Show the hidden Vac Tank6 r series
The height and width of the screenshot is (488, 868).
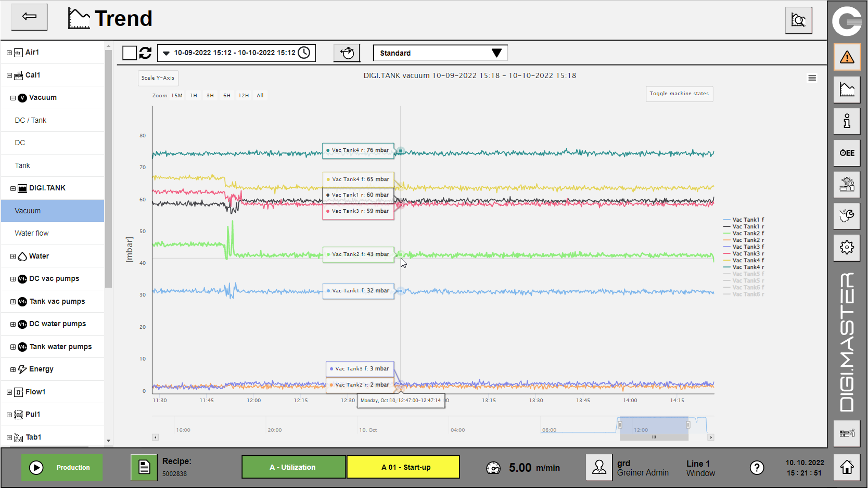click(744, 294)
